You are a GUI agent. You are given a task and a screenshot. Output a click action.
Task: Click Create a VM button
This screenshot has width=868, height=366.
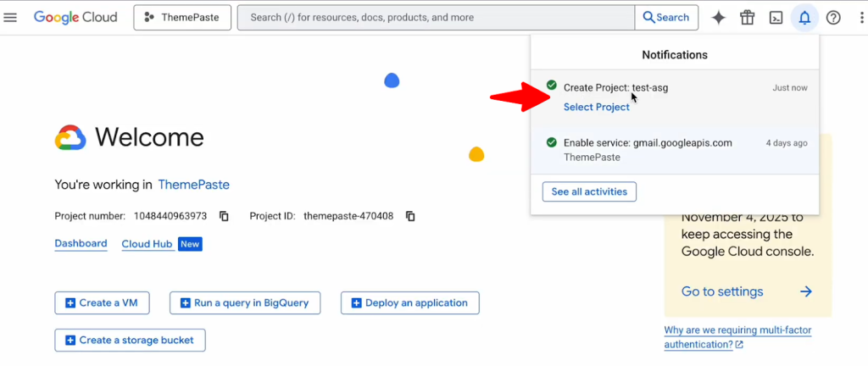click(102, 303)
